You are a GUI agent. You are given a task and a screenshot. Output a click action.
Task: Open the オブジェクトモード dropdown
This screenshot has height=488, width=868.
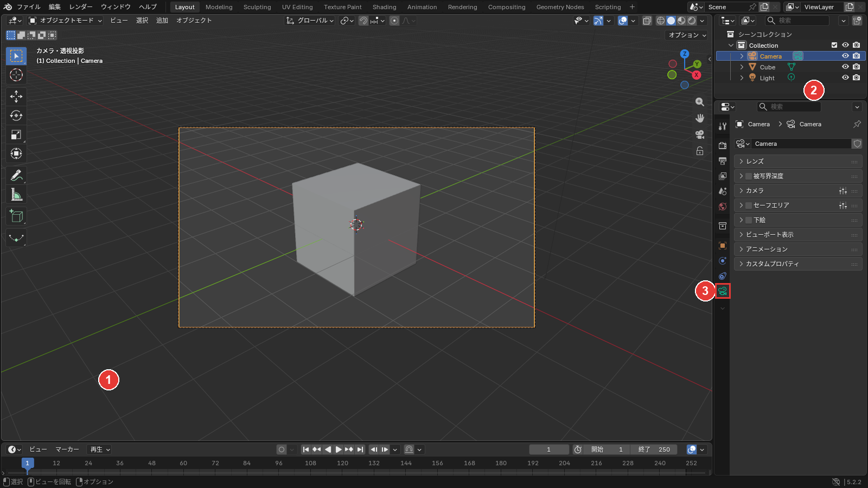coord(65,21)
